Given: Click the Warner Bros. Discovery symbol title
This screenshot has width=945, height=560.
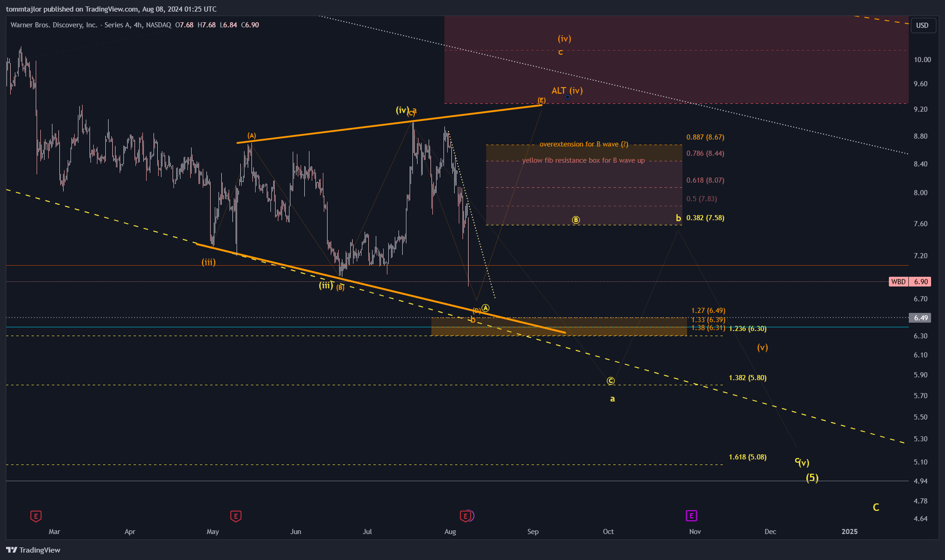Looking at the screenshot, I should coord(90,25).
